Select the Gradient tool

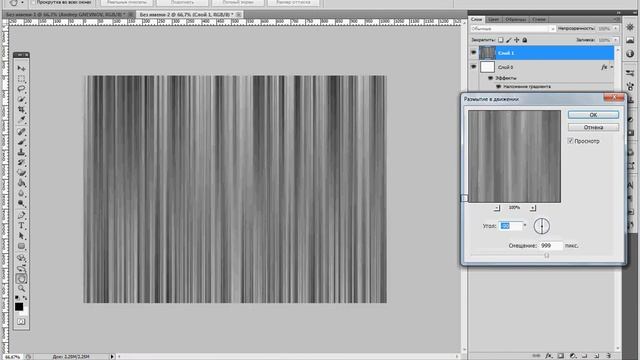(21, 183)
